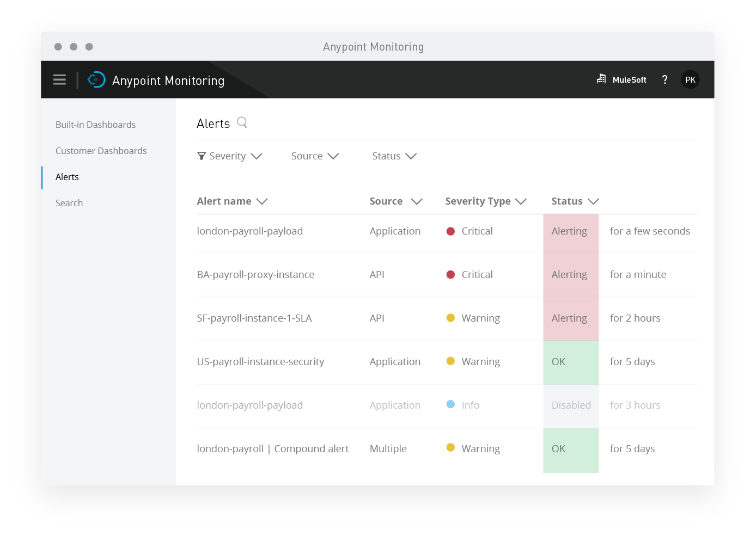
Task: Go to Customer Dashboards section
Action: tap(101, 150)
